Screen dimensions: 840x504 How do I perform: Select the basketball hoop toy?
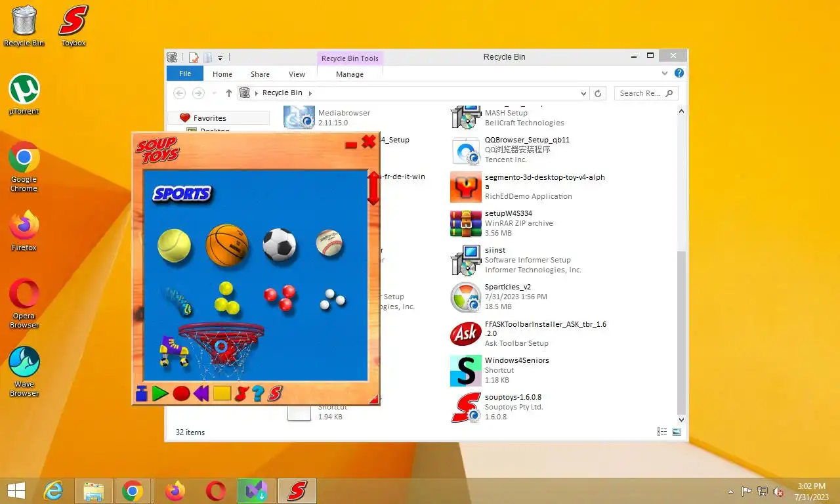(220, 351)
